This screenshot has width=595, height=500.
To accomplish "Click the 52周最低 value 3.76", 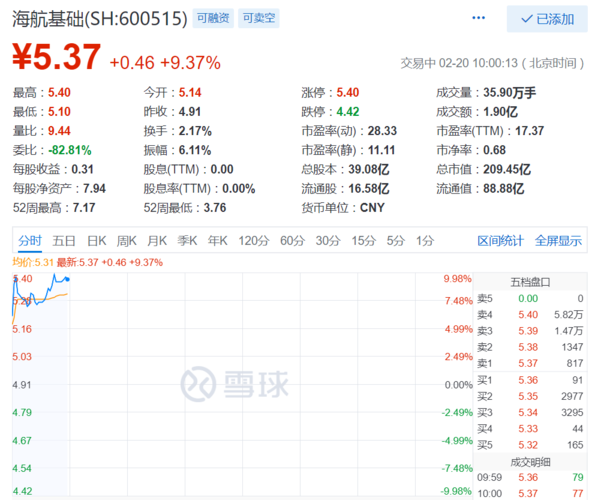I will point(215,208).
